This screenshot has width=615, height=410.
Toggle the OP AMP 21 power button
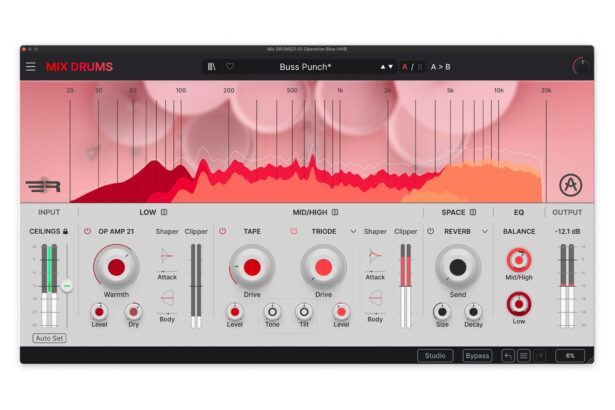pyautogui.click(x=87, y=231)
